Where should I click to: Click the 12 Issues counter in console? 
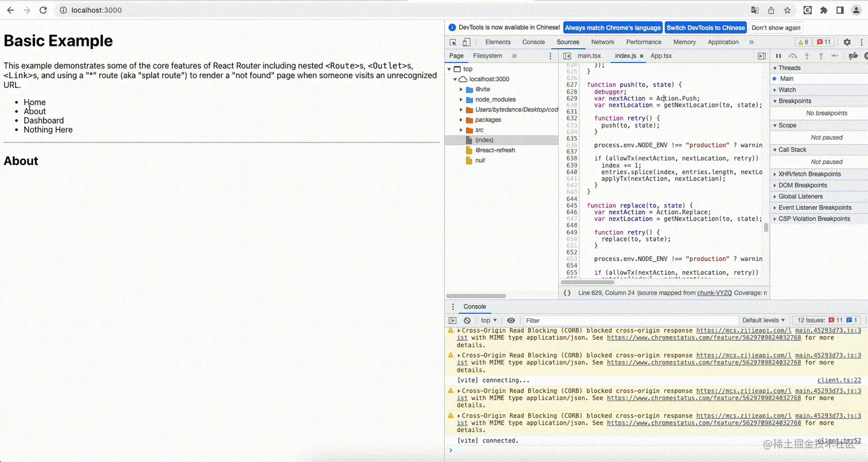(x=827, y=320)
